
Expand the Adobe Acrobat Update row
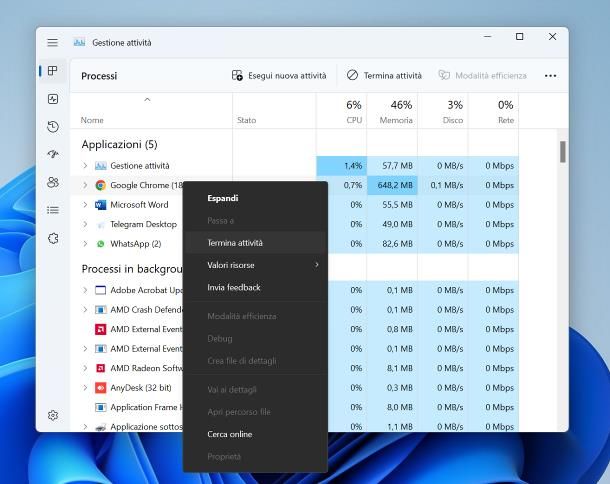point(85,290)
